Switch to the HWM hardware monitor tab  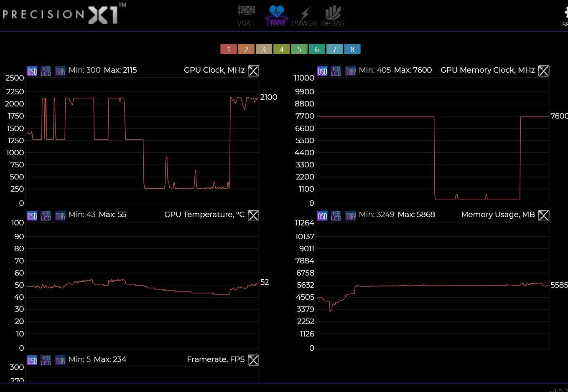276,15
